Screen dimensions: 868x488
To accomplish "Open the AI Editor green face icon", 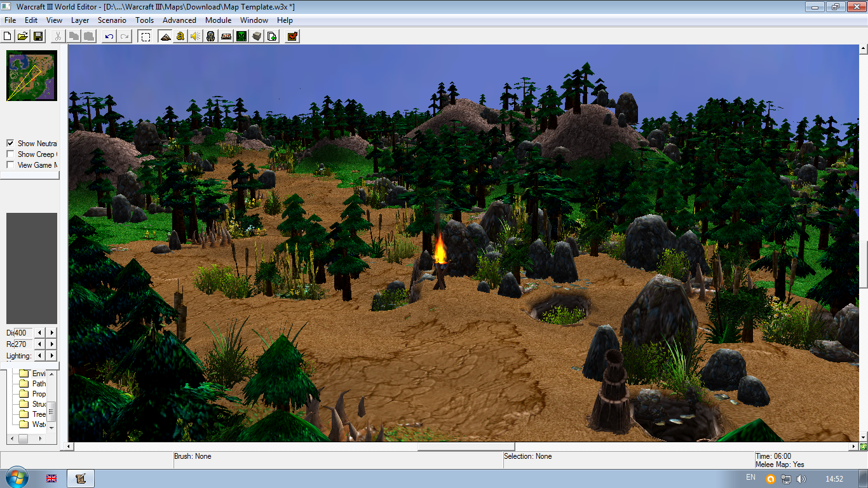I will [x=241, y=36].
